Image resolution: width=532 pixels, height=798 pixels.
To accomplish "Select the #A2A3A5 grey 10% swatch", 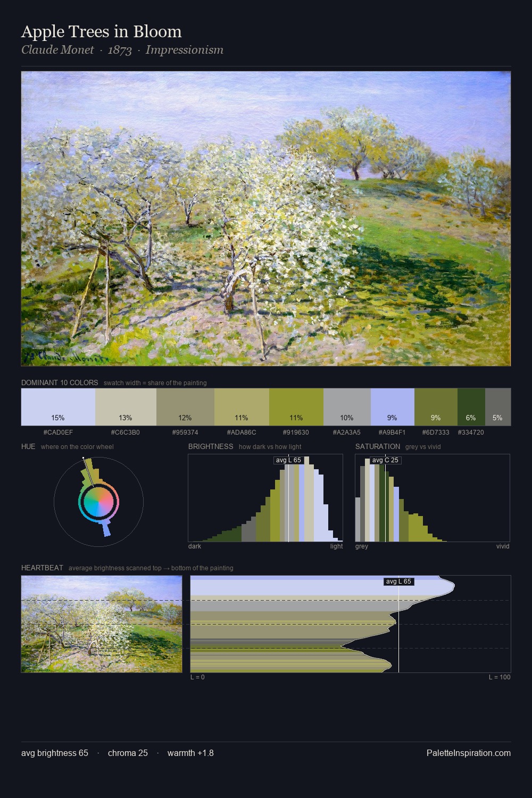I will (347, 407).
